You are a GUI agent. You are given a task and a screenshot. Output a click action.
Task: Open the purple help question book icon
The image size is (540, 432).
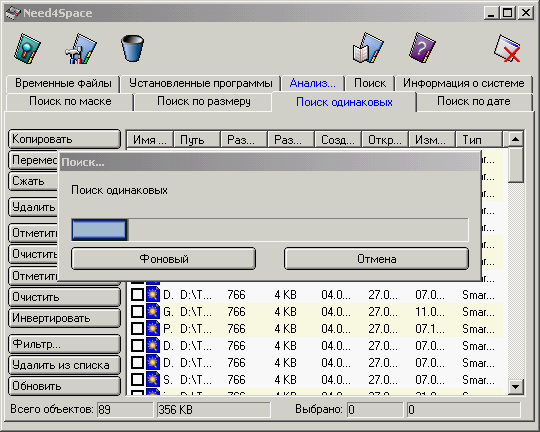coord(422,48)
